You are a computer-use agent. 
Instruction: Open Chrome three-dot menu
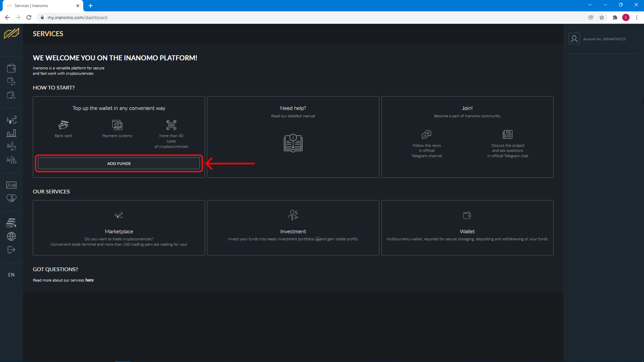(637, 17)
